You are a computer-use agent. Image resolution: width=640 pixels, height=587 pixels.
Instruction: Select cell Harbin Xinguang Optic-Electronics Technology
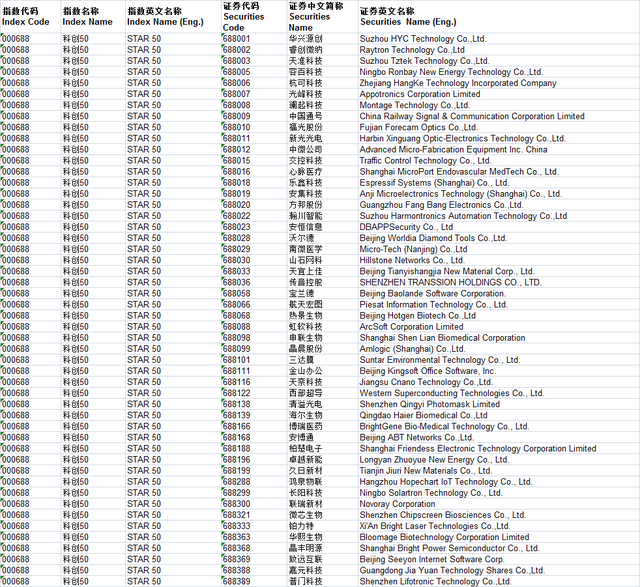pyautogui.click(x=498, y=138)
